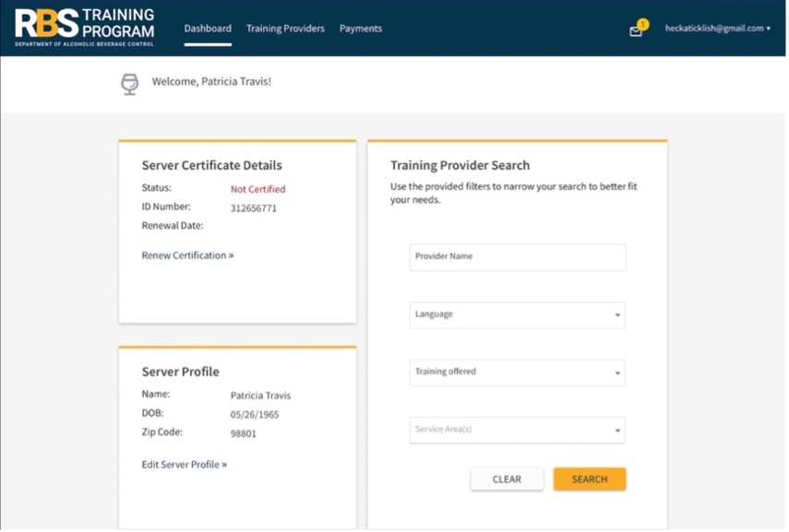Click into the Provider Name field
Image resolution: width=789 pixels, height=532 pixels.
pyautogui.click(x=517, y=257)
